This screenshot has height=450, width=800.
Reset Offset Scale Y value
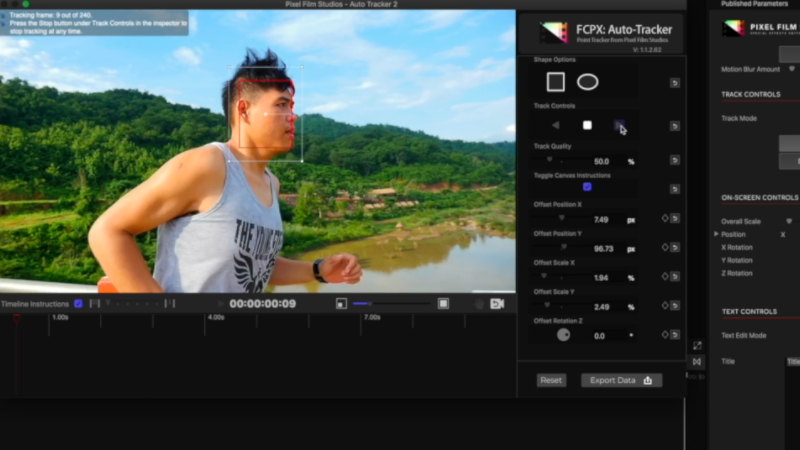[675, 306]
